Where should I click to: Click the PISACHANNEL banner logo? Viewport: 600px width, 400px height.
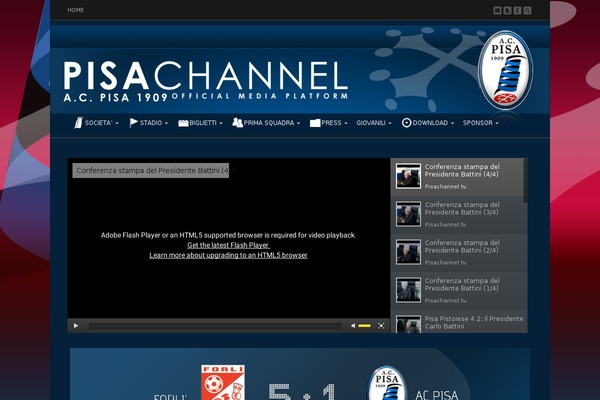(206, 81)
